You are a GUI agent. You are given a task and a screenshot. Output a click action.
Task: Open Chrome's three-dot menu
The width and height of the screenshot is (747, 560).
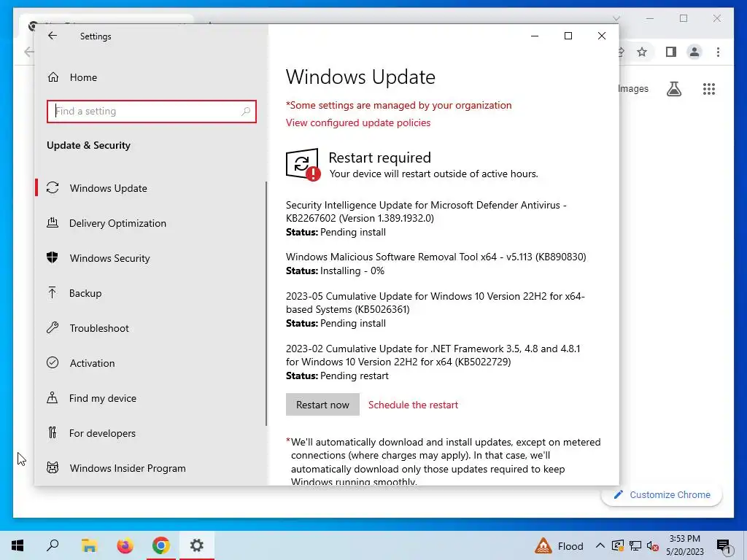pos(718,52)
